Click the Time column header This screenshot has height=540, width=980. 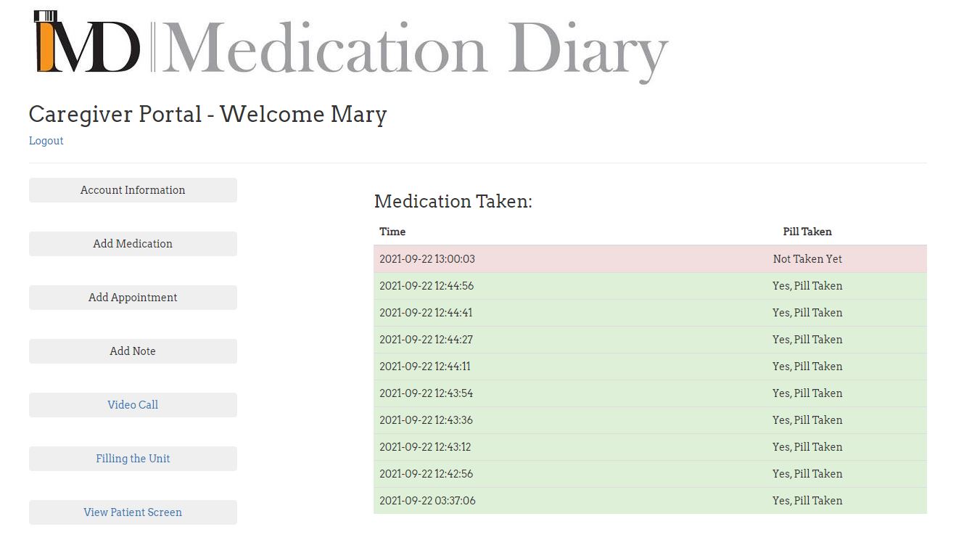pyautogui.click(x=392, y=232)
